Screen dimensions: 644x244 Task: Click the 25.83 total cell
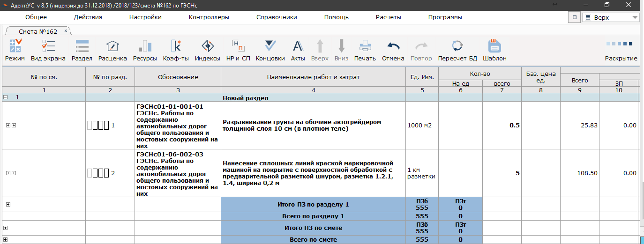coord(580,126)
